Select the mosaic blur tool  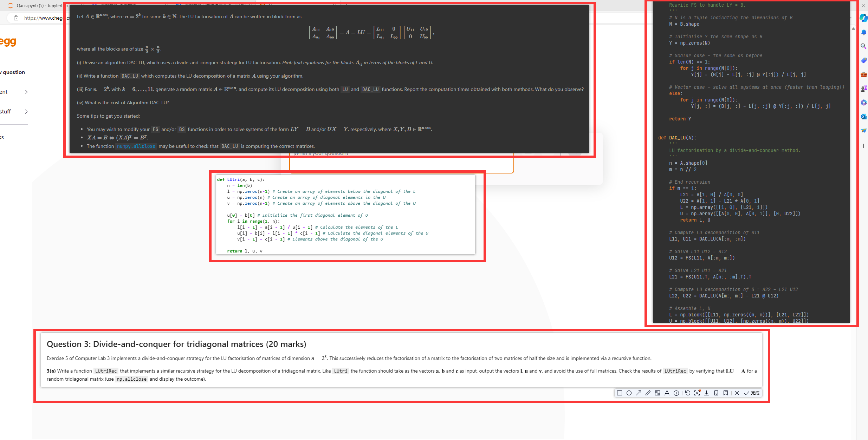click(658, 393)
